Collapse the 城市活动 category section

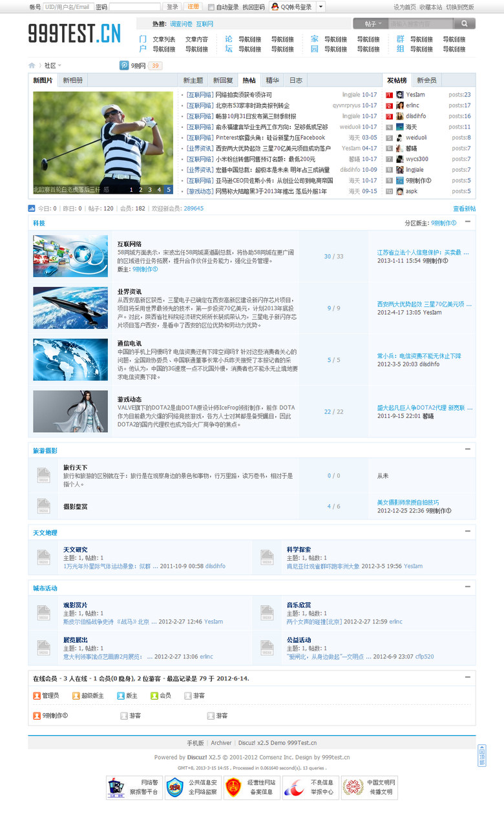[x=468, y=587]
